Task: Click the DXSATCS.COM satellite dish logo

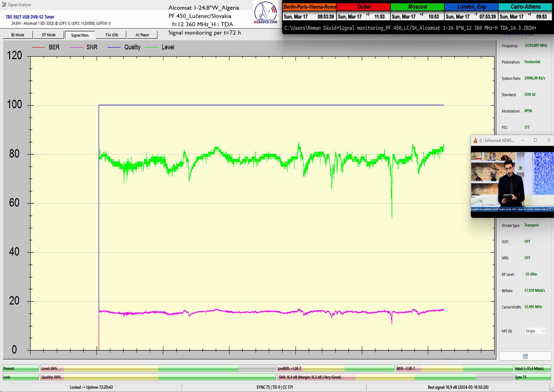Action: (265, 13)
